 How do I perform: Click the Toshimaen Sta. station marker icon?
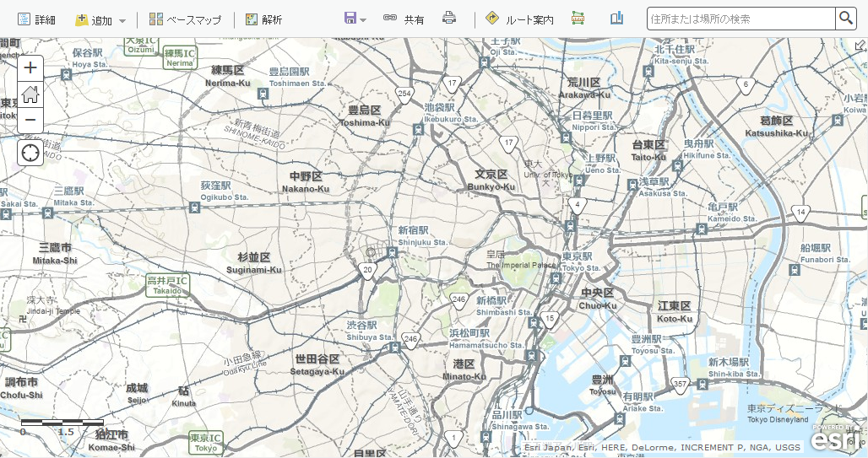[263, 94]
